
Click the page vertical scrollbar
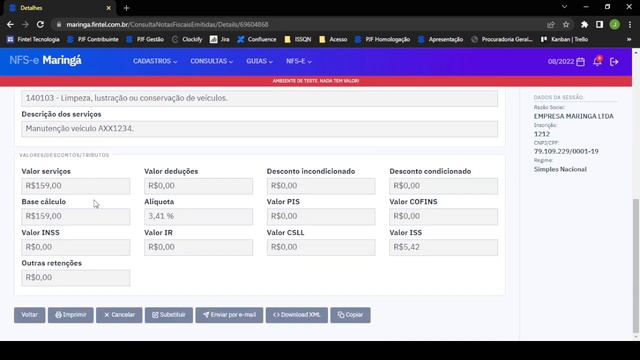(x=636, y=265)
